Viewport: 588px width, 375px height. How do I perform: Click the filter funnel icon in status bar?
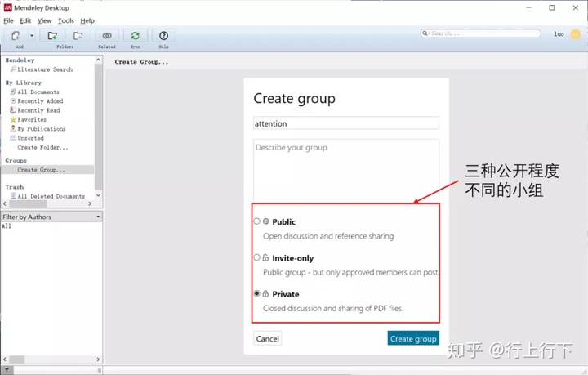[7, 370]
